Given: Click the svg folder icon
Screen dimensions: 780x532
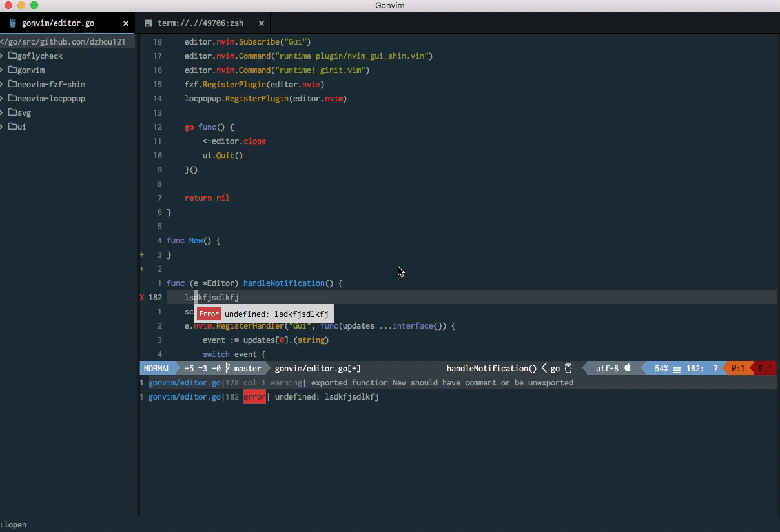Looking at the screenshot, I should pyautogui.click(x=12, y=112).
